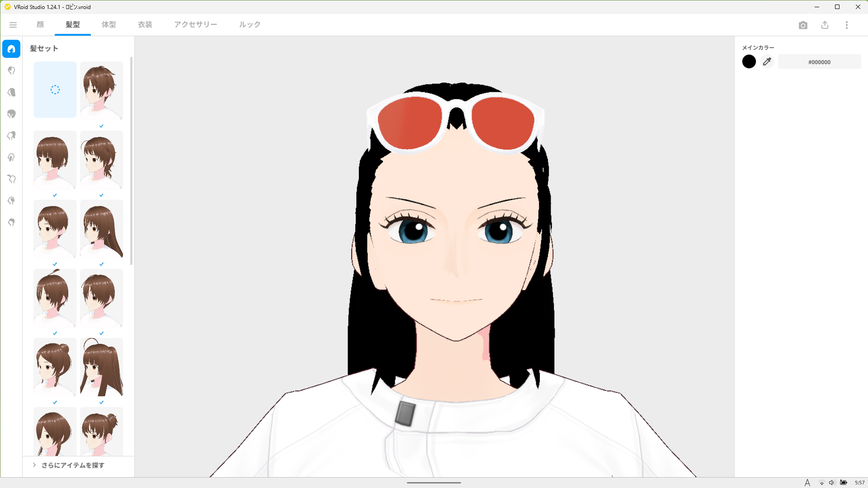Choose the long straight hair preset thumbnail
The width and height of the screenshot is (868, 488).
coord(101,230)
